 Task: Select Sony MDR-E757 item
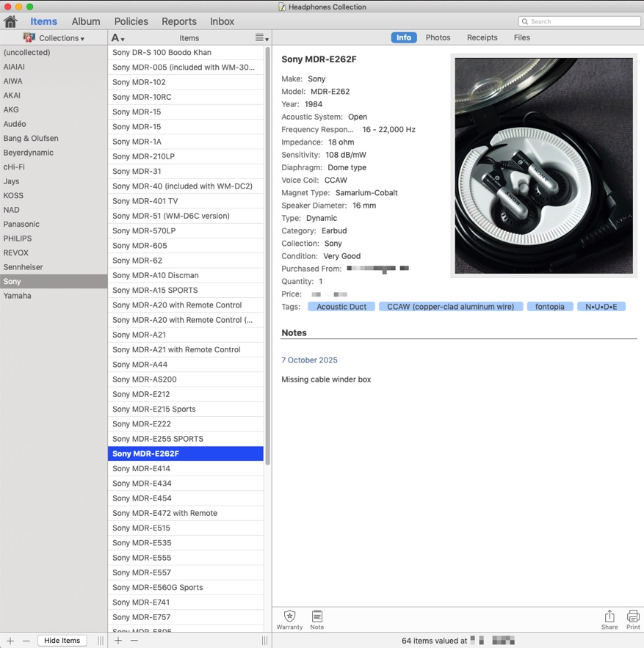click(x=186, y=617)
